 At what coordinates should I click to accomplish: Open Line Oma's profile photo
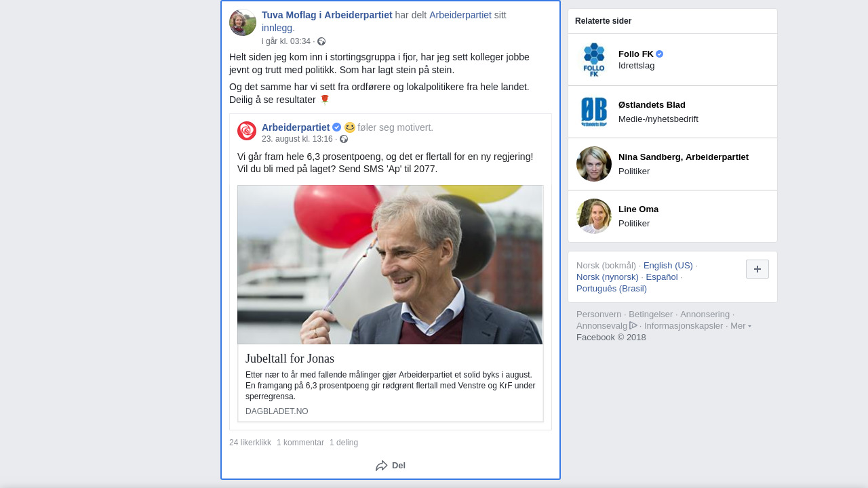tap(594, 216)
